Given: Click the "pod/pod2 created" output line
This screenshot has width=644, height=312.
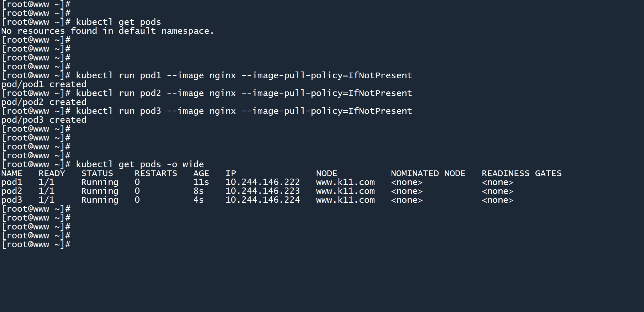Looking at the screenshot, I should 44,102.
